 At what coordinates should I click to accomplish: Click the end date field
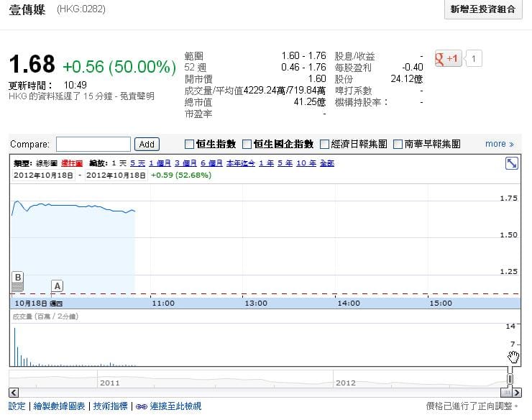click(116, 175)
